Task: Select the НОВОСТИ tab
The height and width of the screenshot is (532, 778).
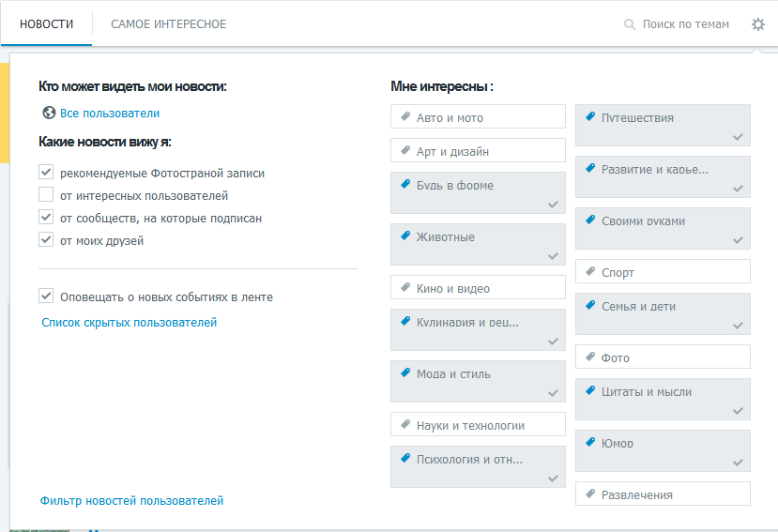Action: (47, 24)
